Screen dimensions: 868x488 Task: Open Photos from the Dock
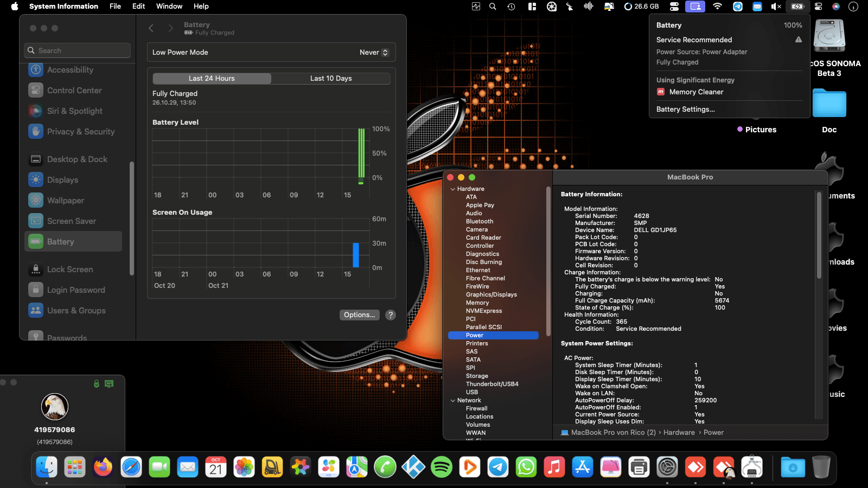coord(244,467)
